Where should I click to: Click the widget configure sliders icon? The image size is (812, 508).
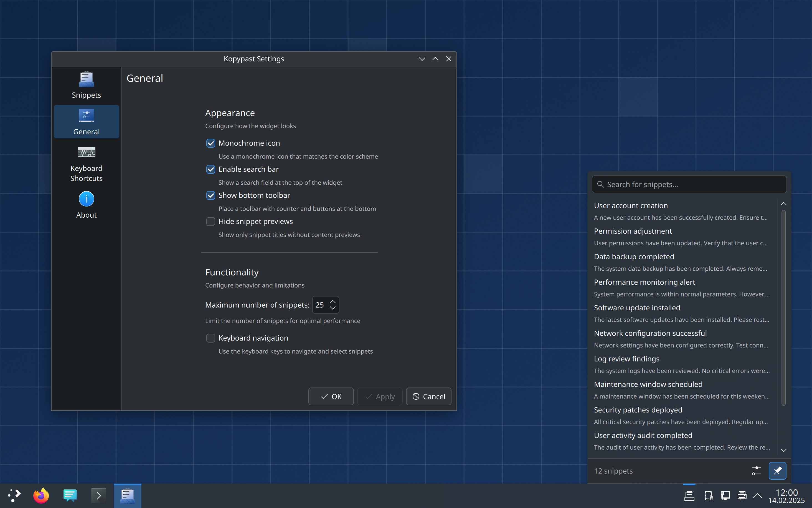tap(756, 471)
